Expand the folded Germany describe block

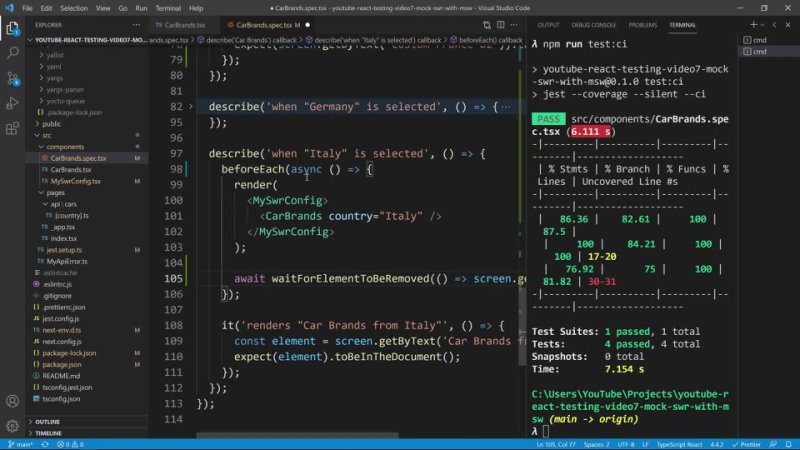(191, 107)
